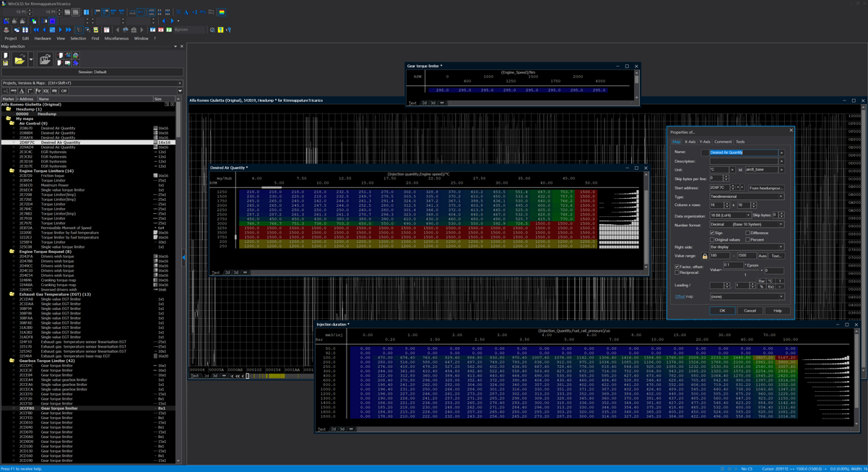Viewport: 868px width, 472px height.
Task: Enable the Difference checkbox
Action: [747, 233]
